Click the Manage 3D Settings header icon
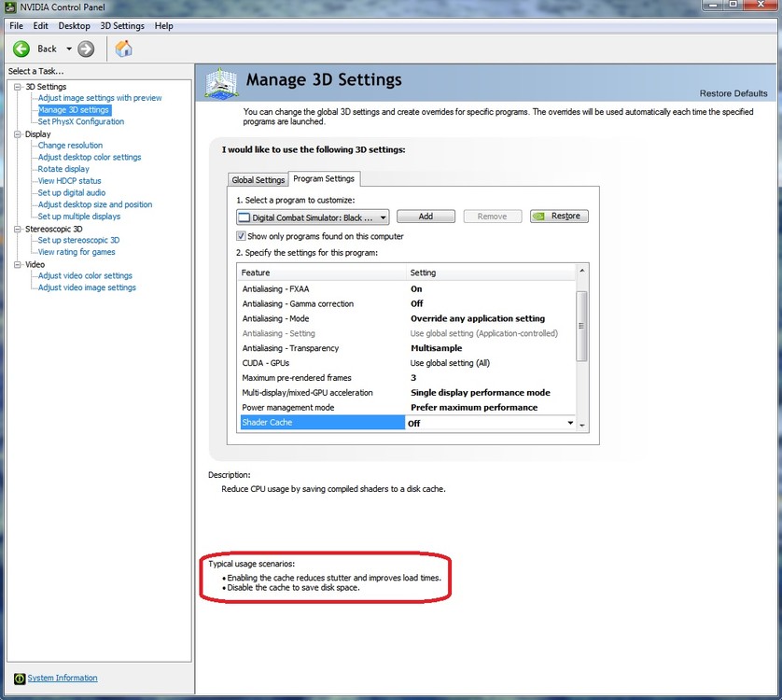 coord(221,84)
